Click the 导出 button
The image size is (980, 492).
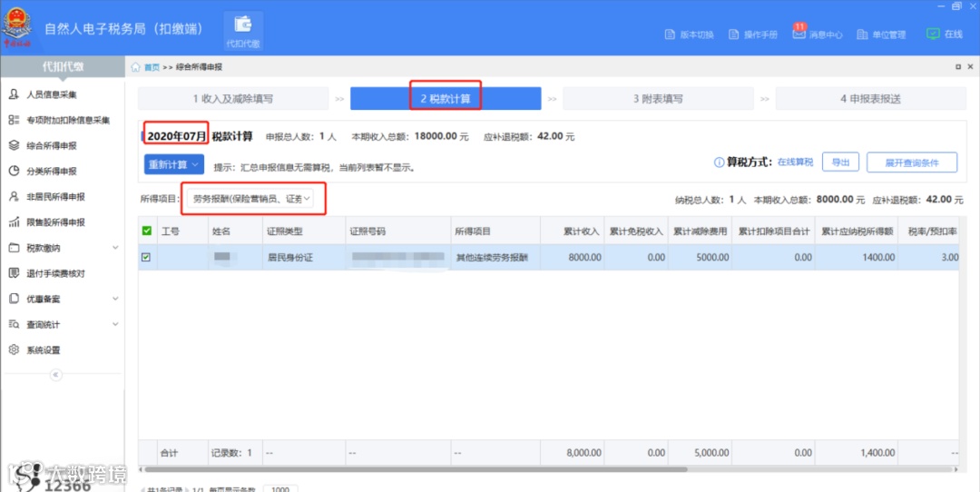pyautogui.click(x=840, y=162)
